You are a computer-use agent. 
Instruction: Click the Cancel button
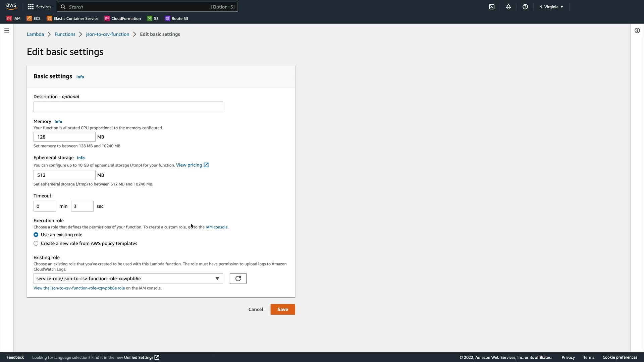click(x=256, y=309)
